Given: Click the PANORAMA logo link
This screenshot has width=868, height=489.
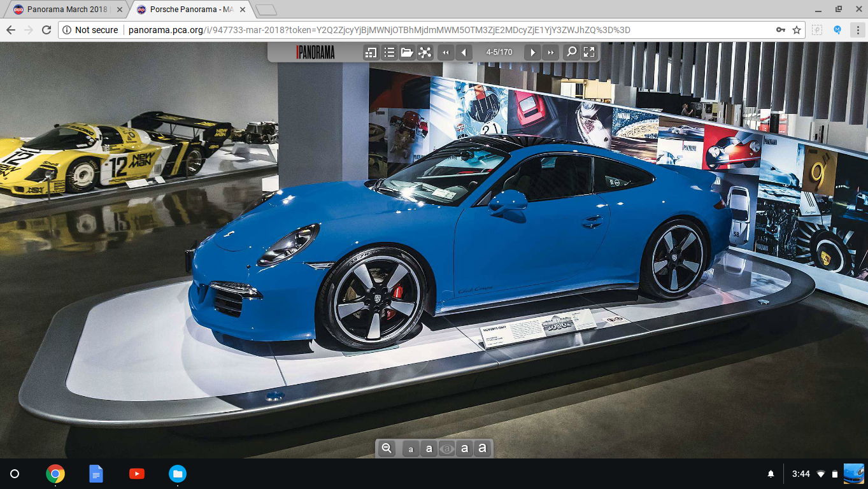Looking at the screenshot, I should pos(315,52).
